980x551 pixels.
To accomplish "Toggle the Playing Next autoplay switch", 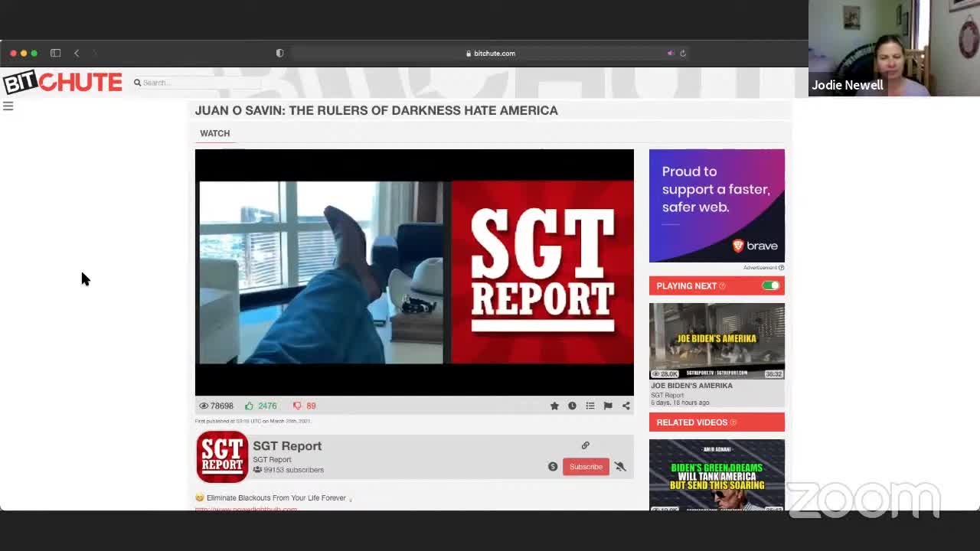I will click(771, 286).
